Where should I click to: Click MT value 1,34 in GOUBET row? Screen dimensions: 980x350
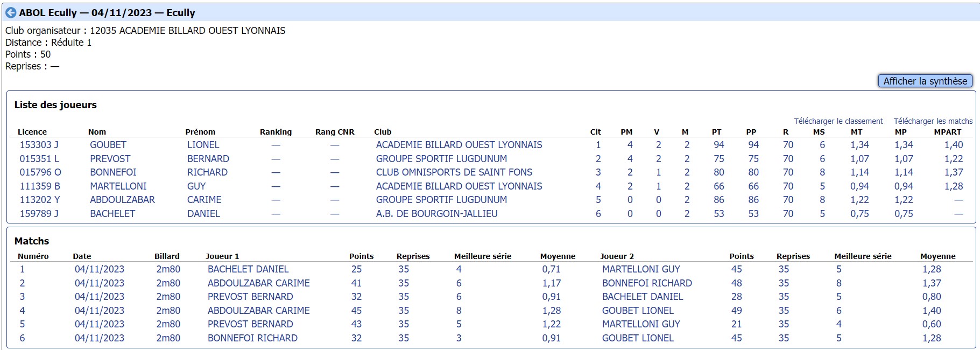pyautogui.click(x=859, y=145)
